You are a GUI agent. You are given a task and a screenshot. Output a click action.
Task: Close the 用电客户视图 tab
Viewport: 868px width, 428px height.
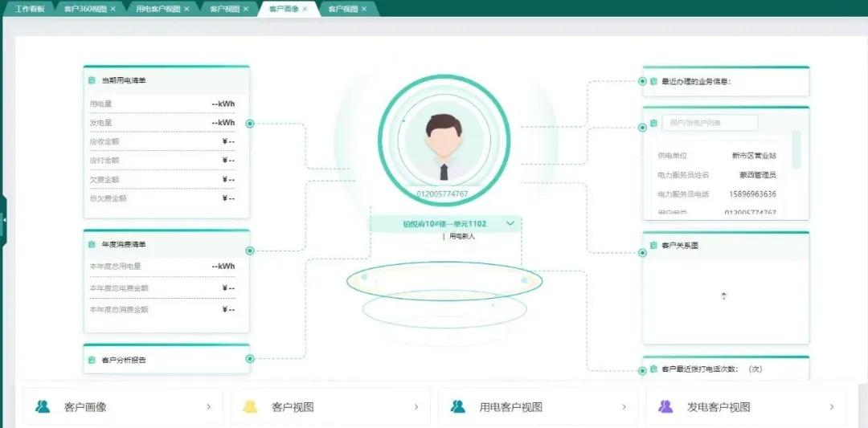[x=186, y=9]
